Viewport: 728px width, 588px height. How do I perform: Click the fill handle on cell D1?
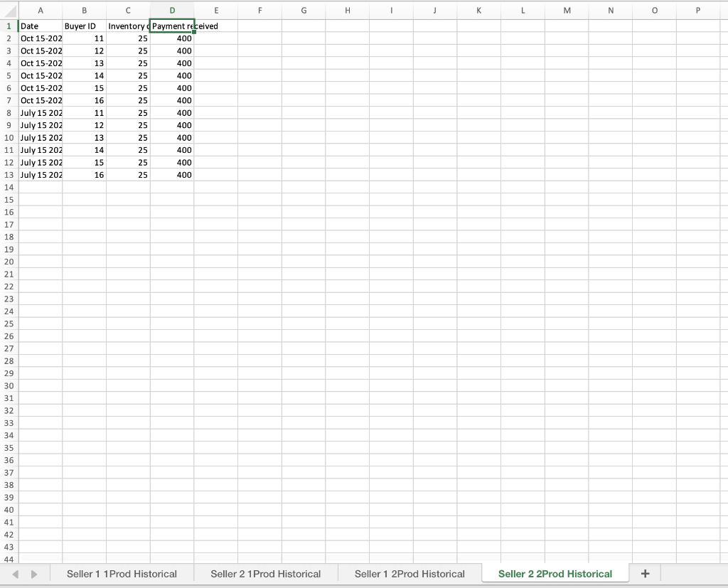pos(193,32)
